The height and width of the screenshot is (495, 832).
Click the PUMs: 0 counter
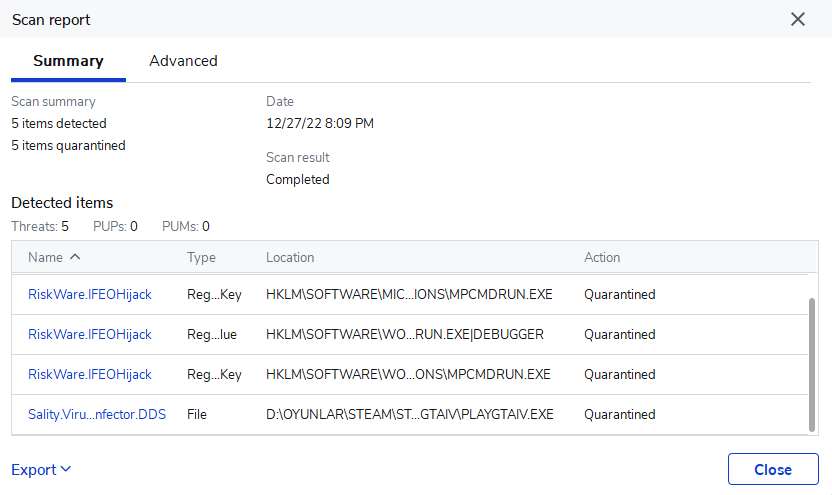(x=186, y=226)
